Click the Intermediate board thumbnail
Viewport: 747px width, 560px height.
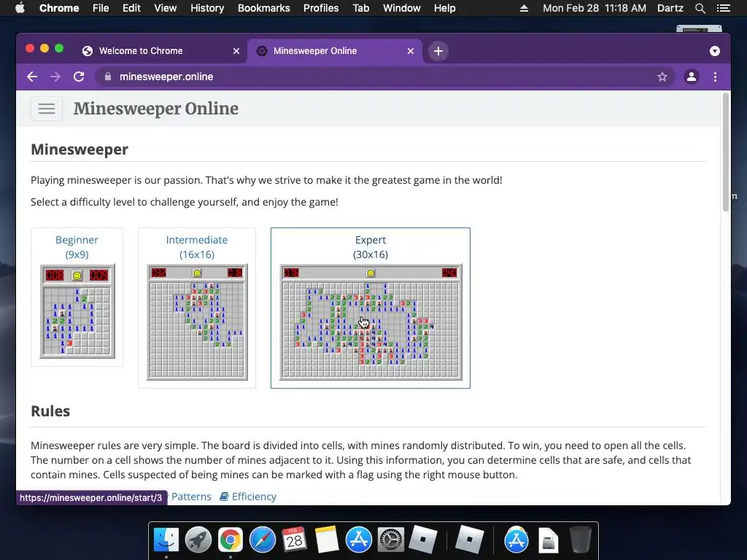(197, 322)
